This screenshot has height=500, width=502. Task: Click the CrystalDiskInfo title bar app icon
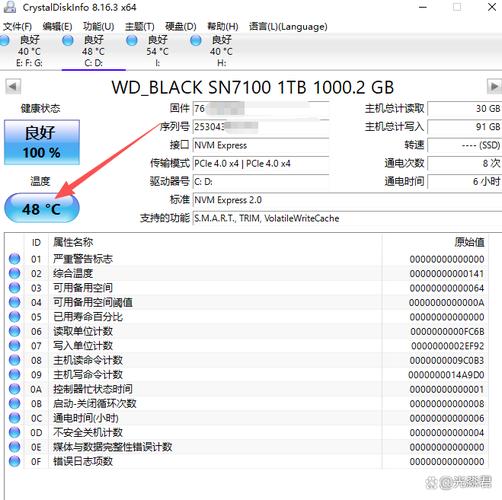point(9,7)
